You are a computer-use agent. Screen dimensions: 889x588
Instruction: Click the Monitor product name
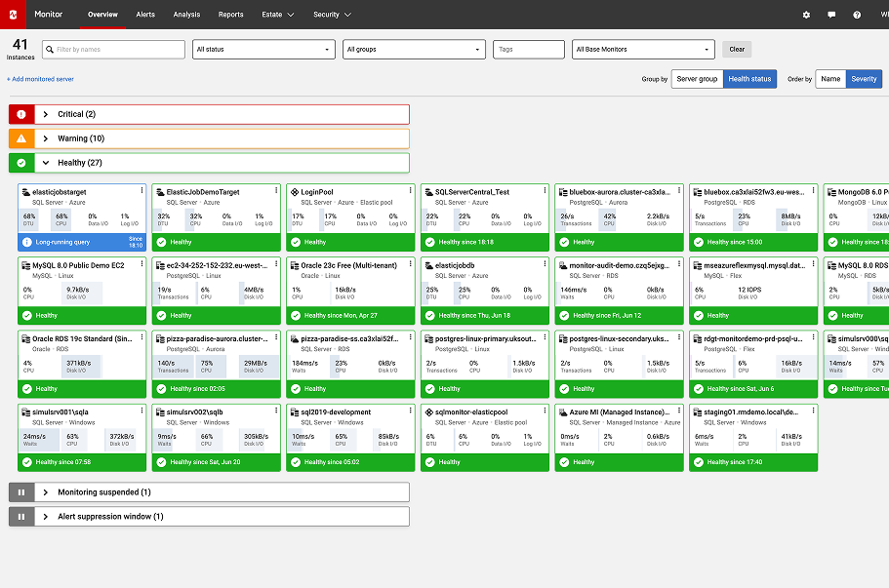(48, 15)
